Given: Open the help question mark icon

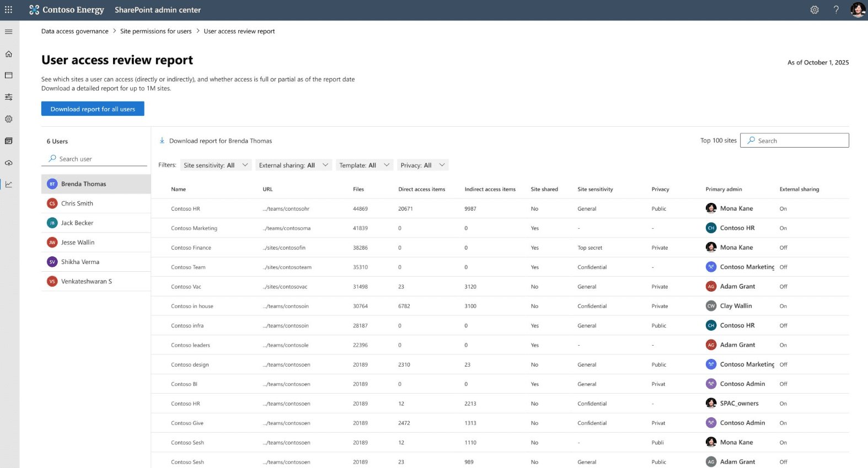Looking at the screenshot, I should click(836, 10).
